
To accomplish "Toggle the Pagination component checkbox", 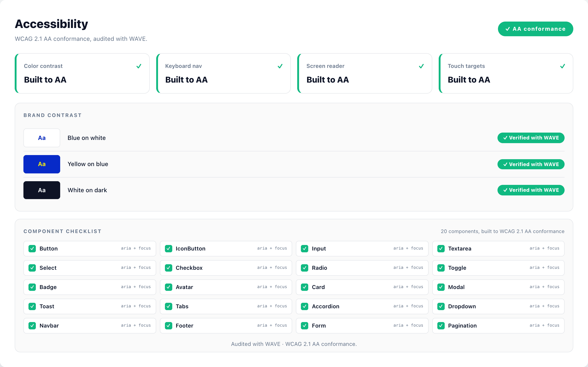I will 441,325.
